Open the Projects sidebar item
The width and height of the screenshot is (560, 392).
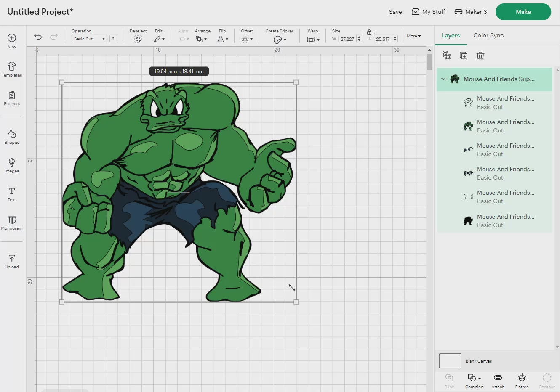(12, 98)
